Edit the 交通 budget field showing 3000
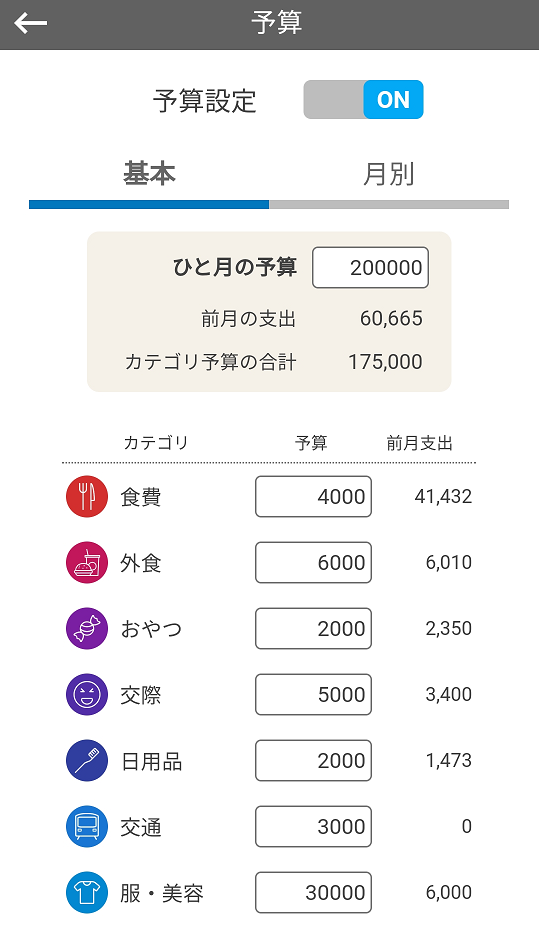Screen dimensions: 539x931 pyautogui.click(x=313, y=826)
